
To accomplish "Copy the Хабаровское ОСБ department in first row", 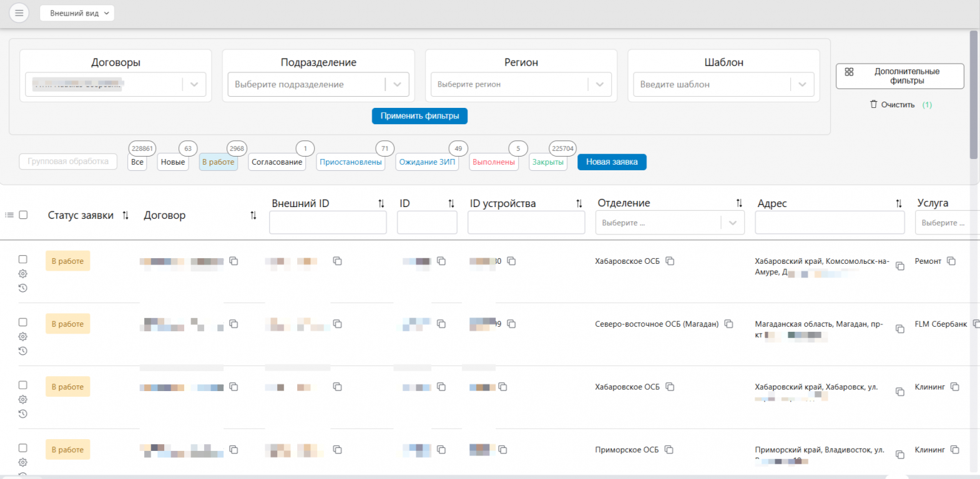I will coord(670,261).
